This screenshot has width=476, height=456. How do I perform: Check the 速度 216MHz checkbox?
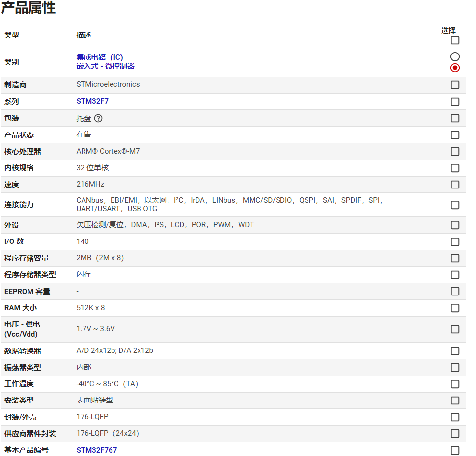[x=455, y=185]
